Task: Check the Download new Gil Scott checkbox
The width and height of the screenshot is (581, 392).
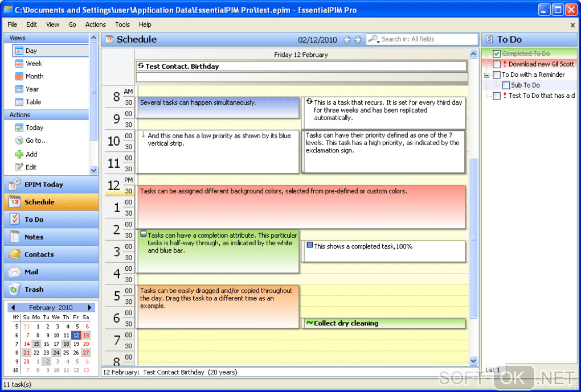Action: coord(497,64)
